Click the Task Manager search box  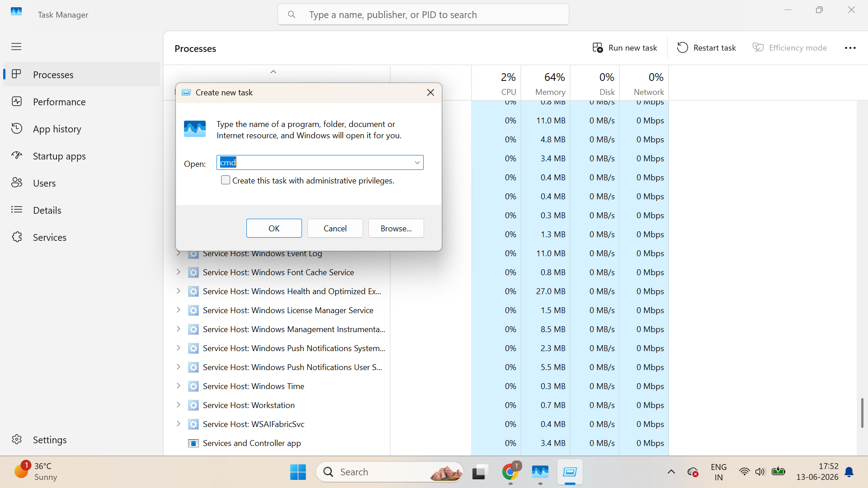coord(423,14)
